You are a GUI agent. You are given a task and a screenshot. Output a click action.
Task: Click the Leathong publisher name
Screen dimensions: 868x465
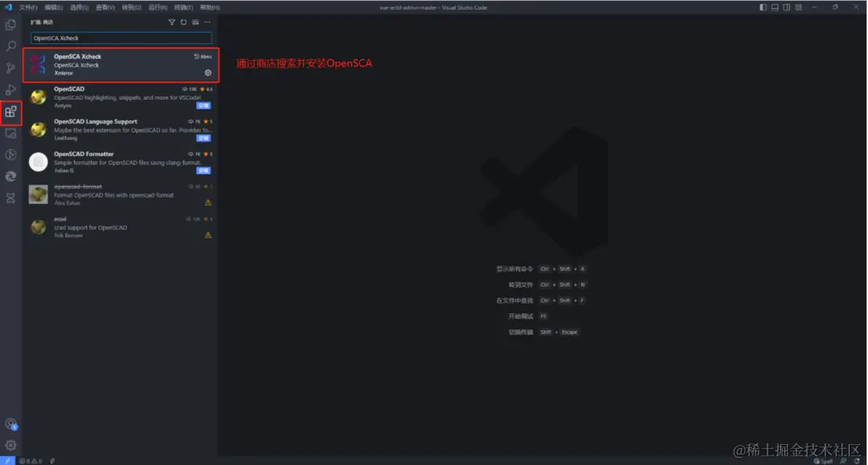click(x=65, y=138)
